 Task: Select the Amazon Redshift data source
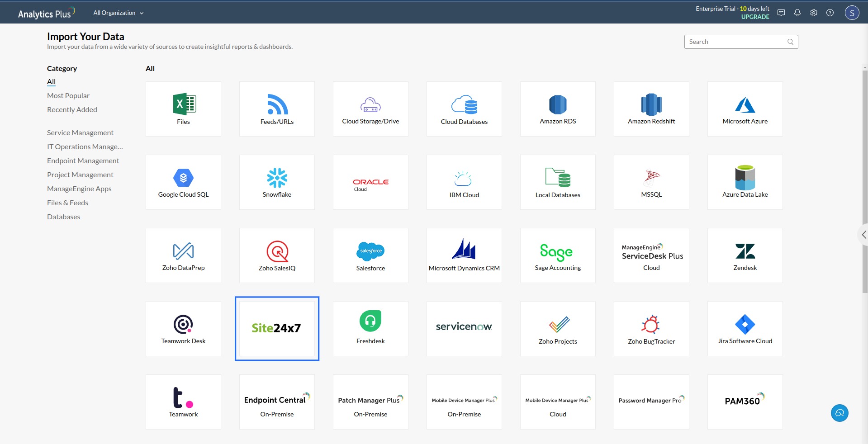[x=651, y=109]
